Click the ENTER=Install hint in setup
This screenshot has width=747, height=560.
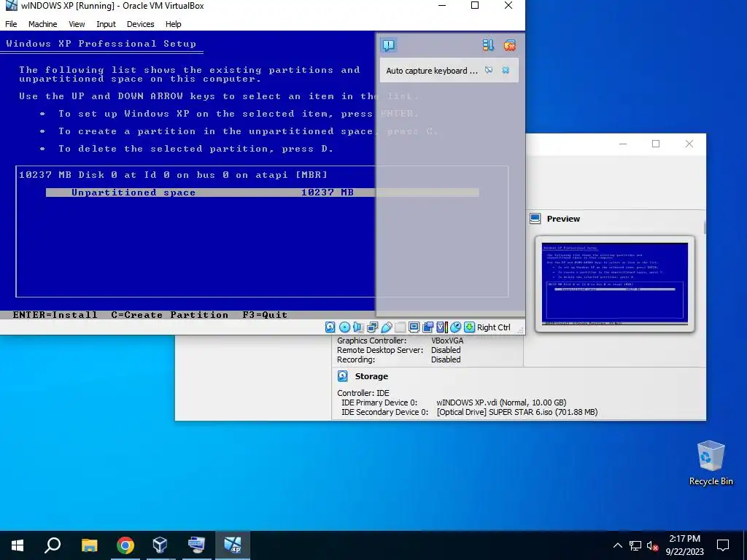55,315
